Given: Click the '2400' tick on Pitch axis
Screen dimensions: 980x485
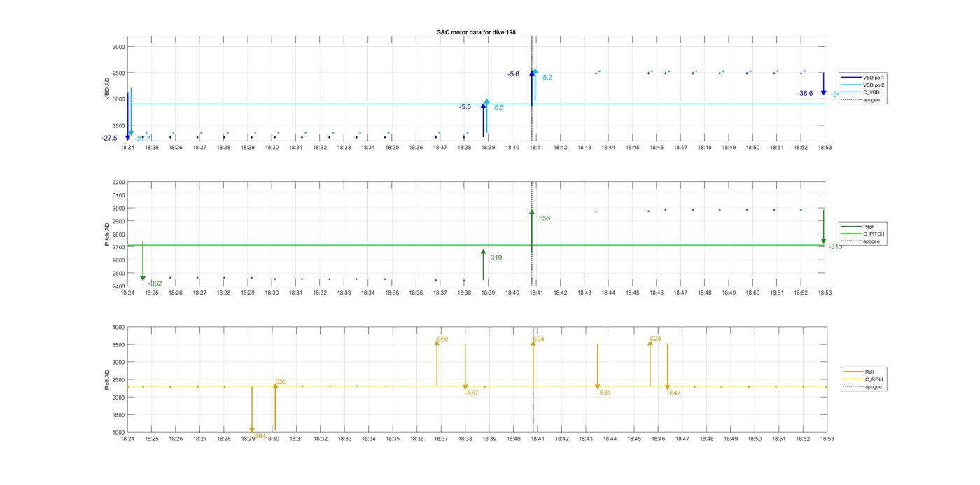Looking at the screenshot, I should click(x=118, y=286).
